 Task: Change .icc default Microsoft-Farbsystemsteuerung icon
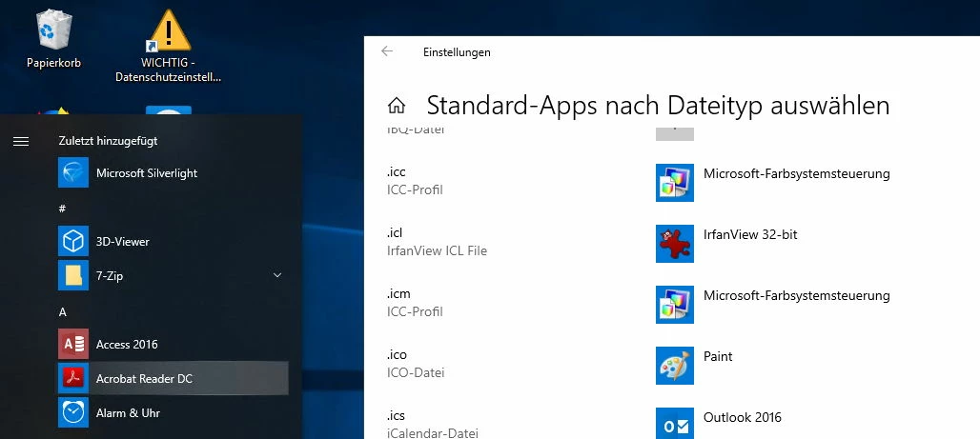pyautogui.click(x=674, y=182)
